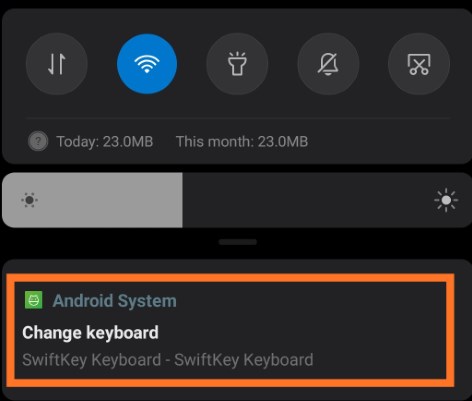The image size is (472, 401).
Task: Tap the Wi-Fi signal icon
Action: pyautogui.click(x=147, y=64)
